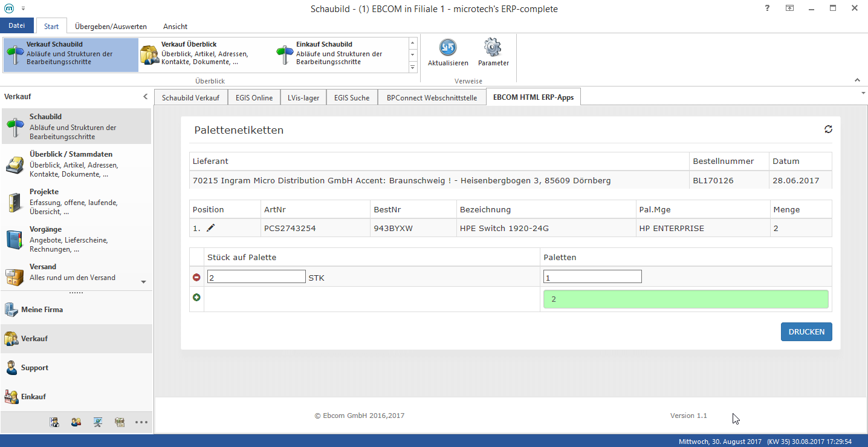
Task: Switch to the Start ribbon tab
Action: click(51, 27)
